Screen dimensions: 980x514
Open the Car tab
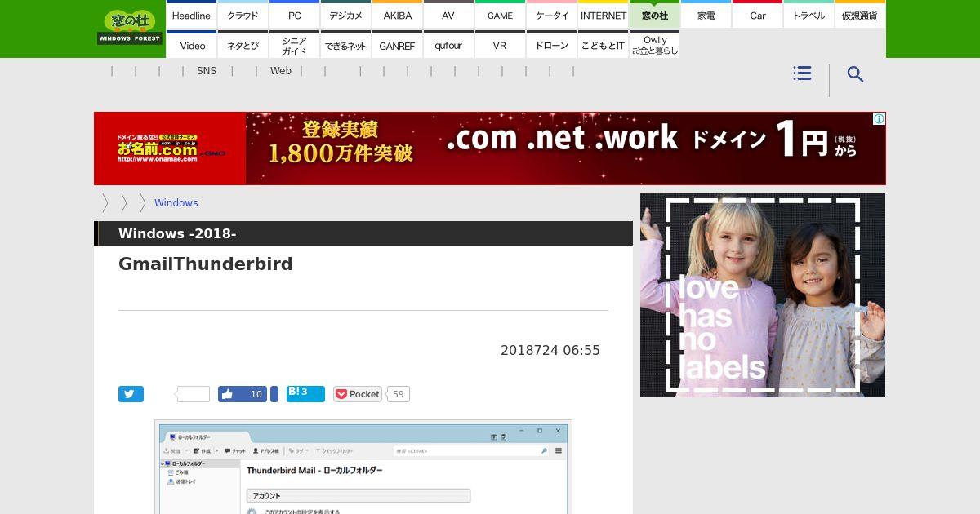tap(757, 15)
